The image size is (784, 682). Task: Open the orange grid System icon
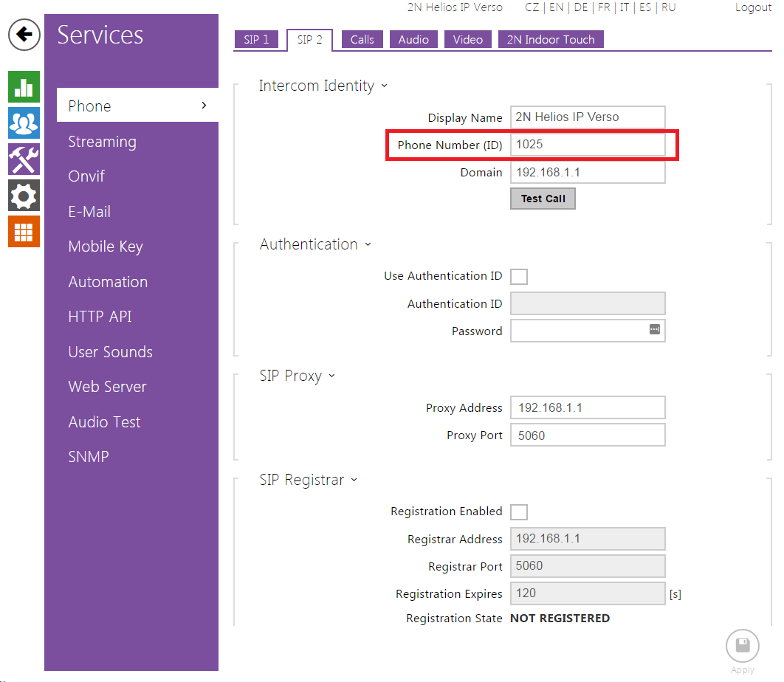[24, 232]
